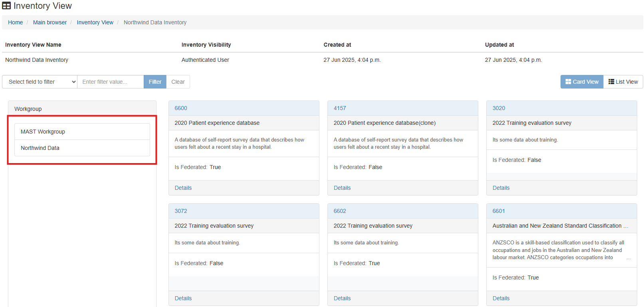
Task: Open record ID 6601 link
Action: pyautogui.click(x=499, y=211)
